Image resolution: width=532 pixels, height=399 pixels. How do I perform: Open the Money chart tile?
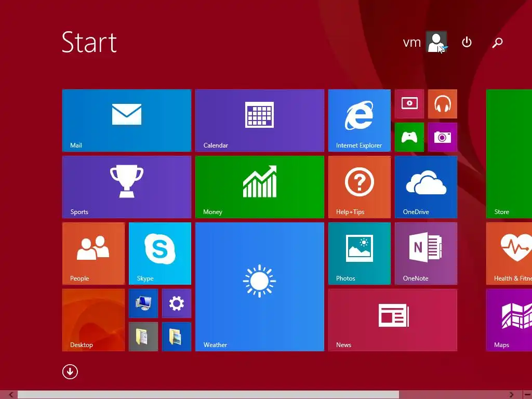(260, 187)
